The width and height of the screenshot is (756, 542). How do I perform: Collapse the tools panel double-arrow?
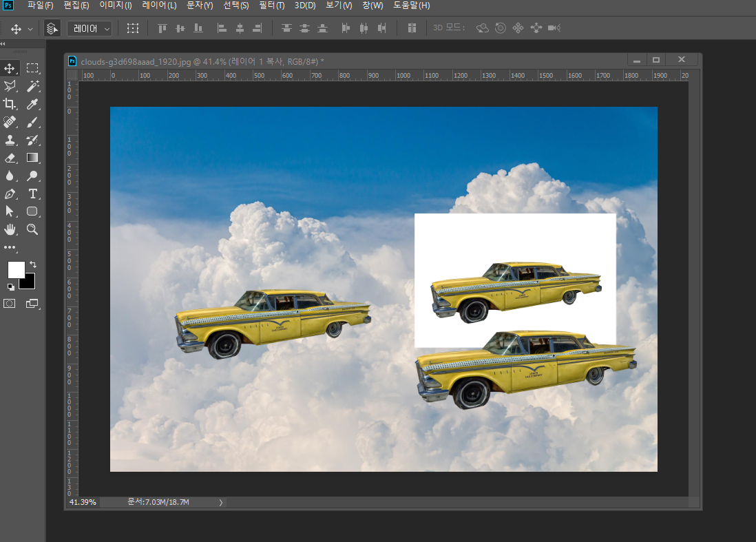3,44
